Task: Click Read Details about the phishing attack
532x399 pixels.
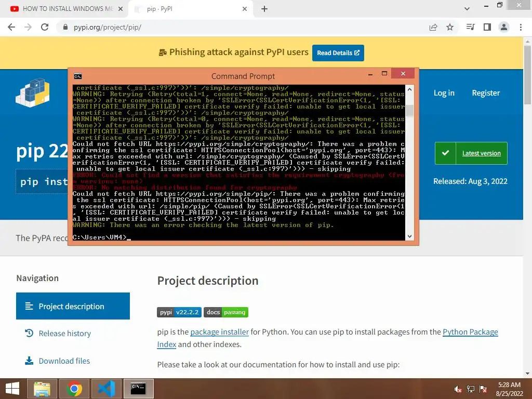Action: [x=338, y=53]
